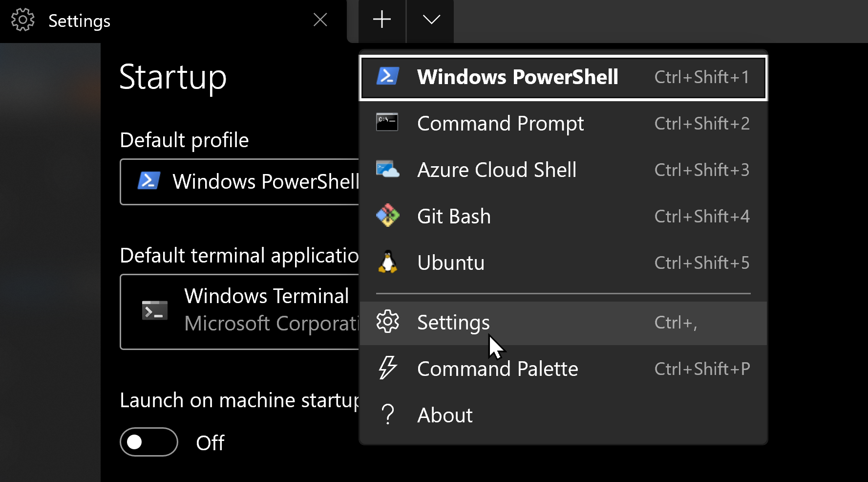The height and width of the screenshot is (482, 868).
Task: Launch Command Prompt profile from the menu
Action: (x=563, y=123)
